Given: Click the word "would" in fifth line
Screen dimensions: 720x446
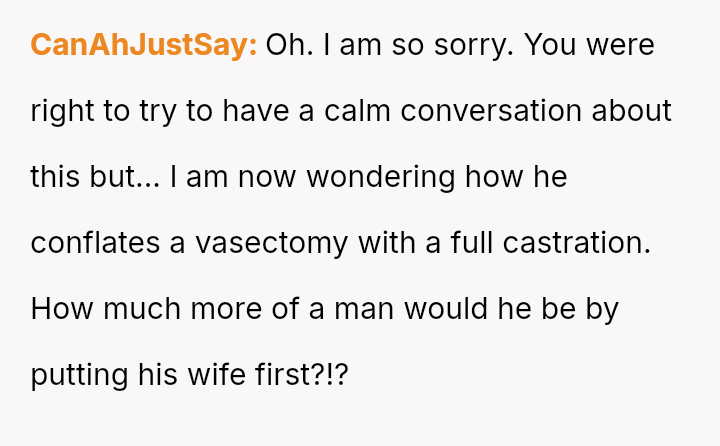Looking at the screenshot, I should [445, 308].
